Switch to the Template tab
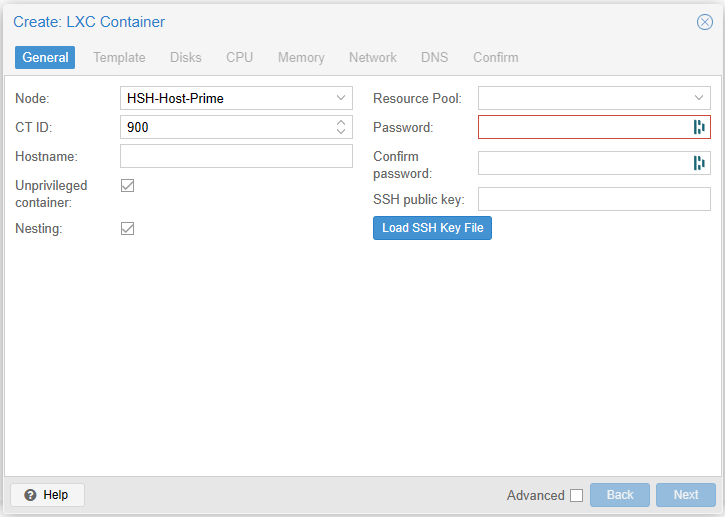The image size is (725, 517). pyautogui.click(x=119, y=58)
